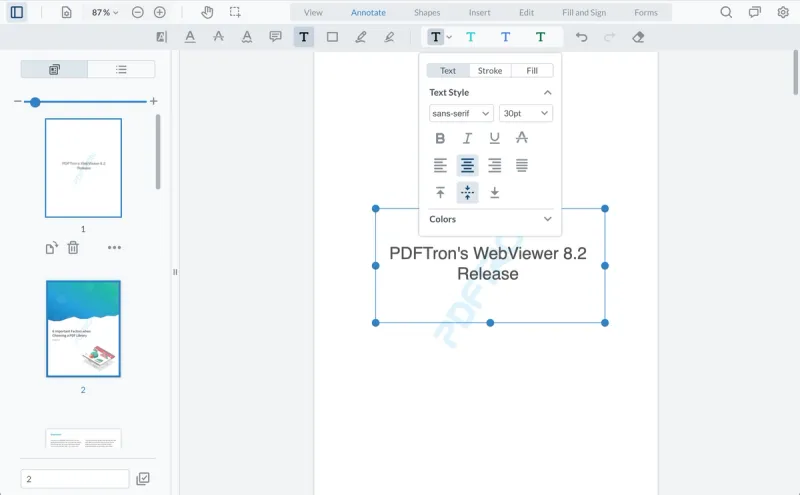This screenshot has height=495, width=800.
Task: Switch to the View tab
Action: point(313,12)
